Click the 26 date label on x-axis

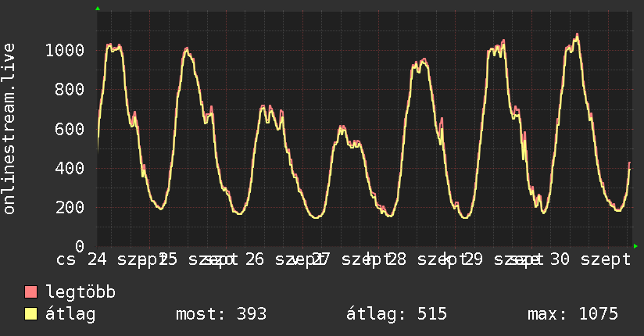(255, 259)
